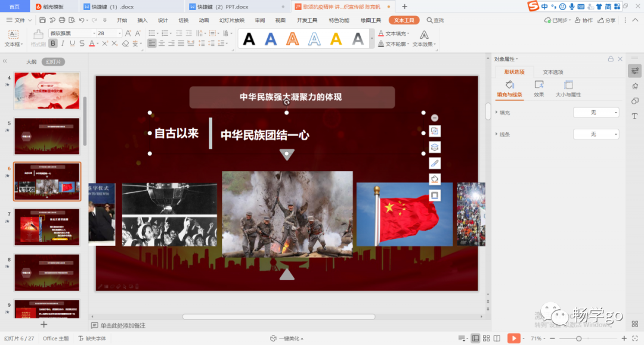The image size is (644, 345).
Task: Select slide 7 thumbnail
Action: coord(47,227)
